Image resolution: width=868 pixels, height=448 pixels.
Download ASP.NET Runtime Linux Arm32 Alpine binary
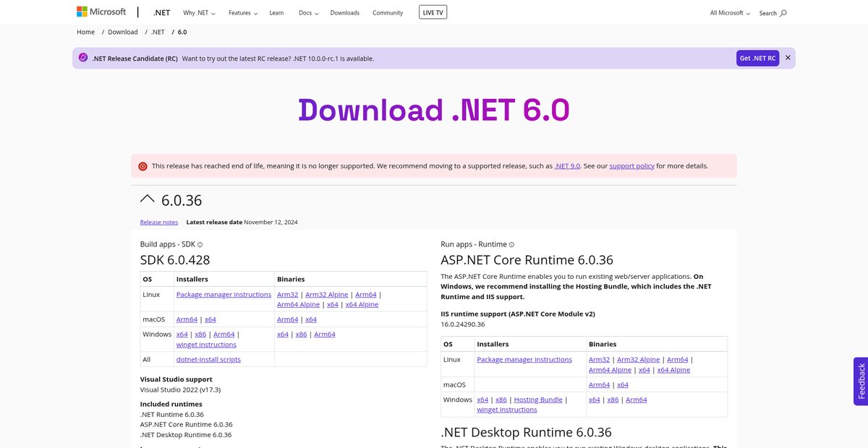tap(639, 360)
